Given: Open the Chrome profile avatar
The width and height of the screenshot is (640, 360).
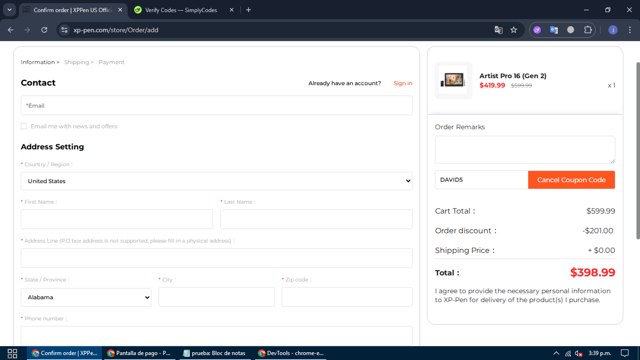Looking at the screenshot, I should [x=613, y=30].
